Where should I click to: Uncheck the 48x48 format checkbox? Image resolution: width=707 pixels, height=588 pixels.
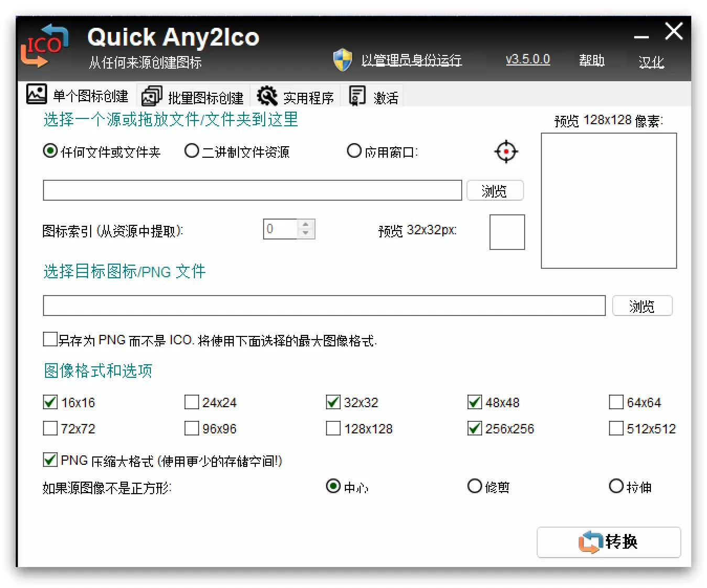pyautogui.click(x=475, y=402)
